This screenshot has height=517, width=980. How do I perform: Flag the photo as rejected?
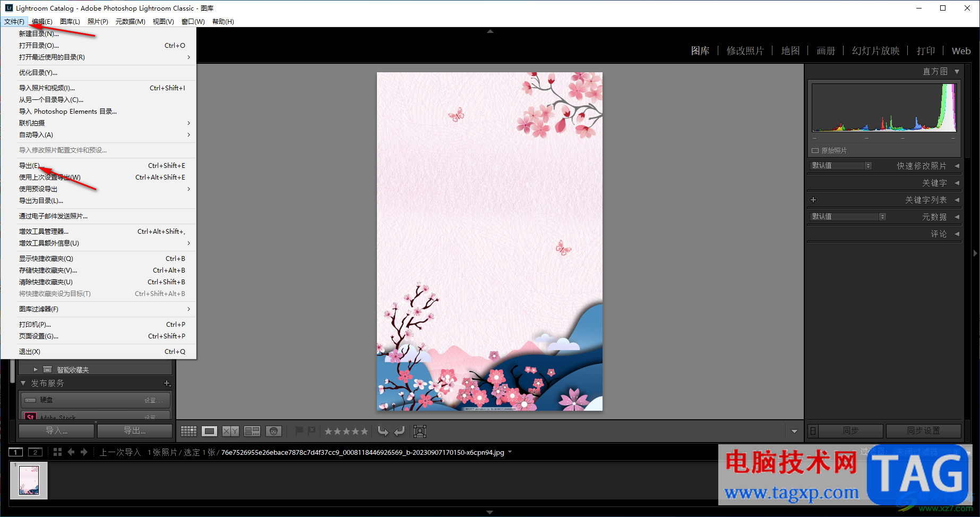[x=312, y=431]
